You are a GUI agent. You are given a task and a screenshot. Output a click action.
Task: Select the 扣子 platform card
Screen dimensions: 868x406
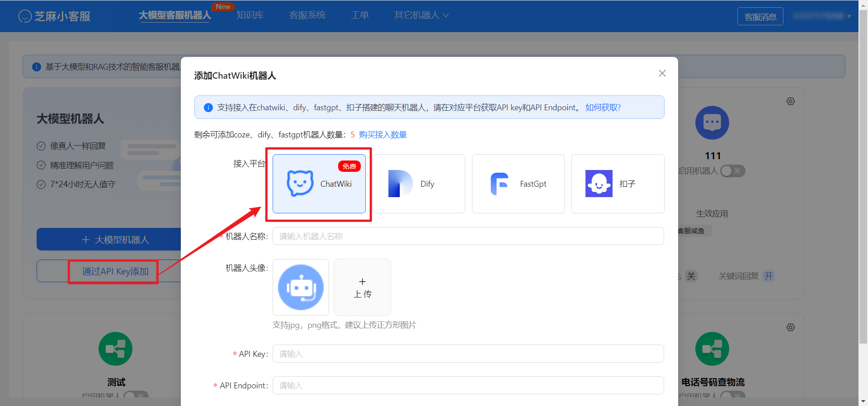(618, 184)
